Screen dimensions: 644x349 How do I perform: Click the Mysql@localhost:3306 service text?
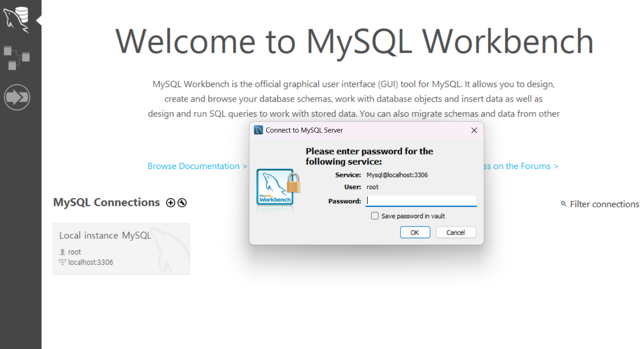pos(397,175)
